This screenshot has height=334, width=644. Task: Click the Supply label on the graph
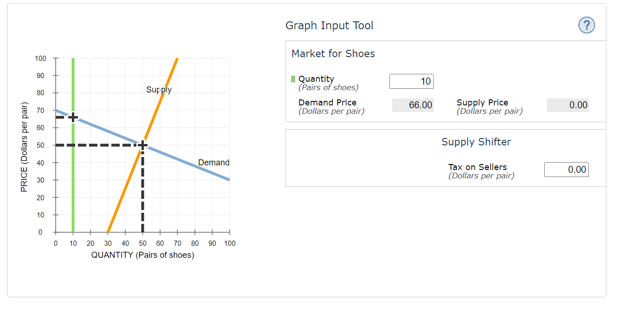[x=159, y=90]
